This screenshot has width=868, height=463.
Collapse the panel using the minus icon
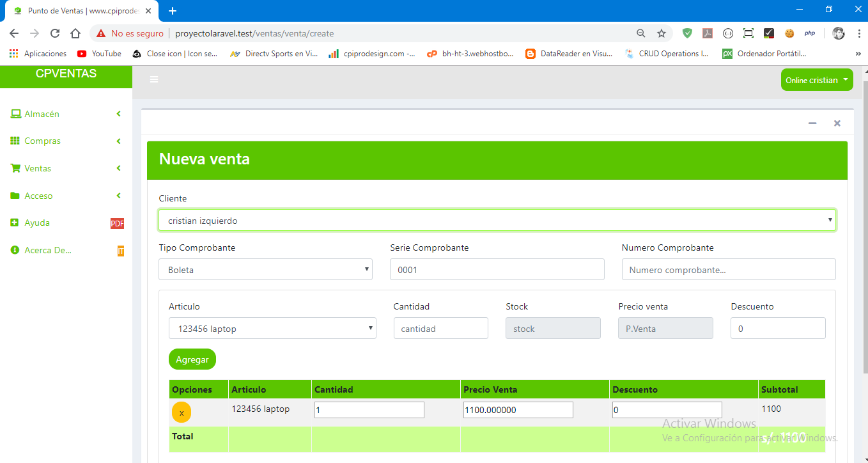pos(812,123)
